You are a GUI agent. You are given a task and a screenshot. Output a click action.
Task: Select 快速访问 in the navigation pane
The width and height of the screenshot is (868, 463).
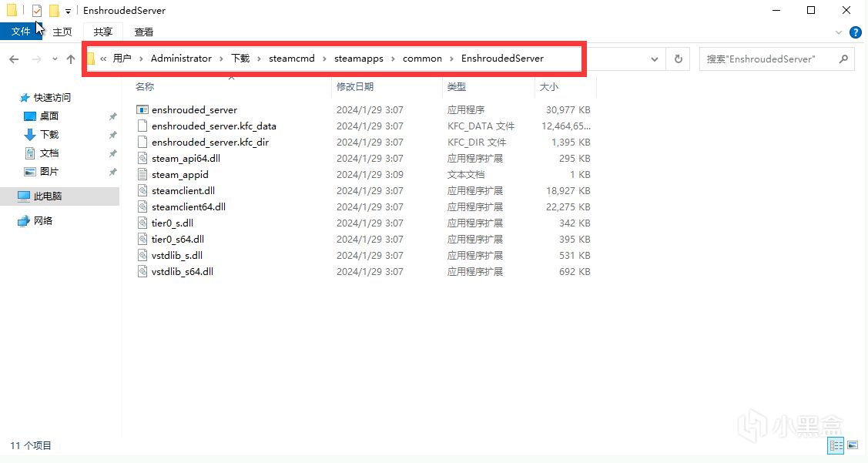52,98
